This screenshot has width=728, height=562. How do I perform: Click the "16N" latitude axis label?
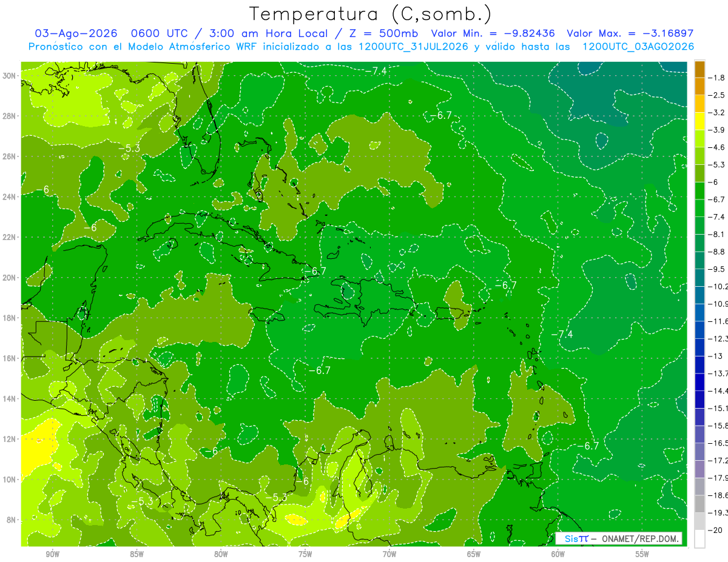pyautogui.click(x=10, y=358)
